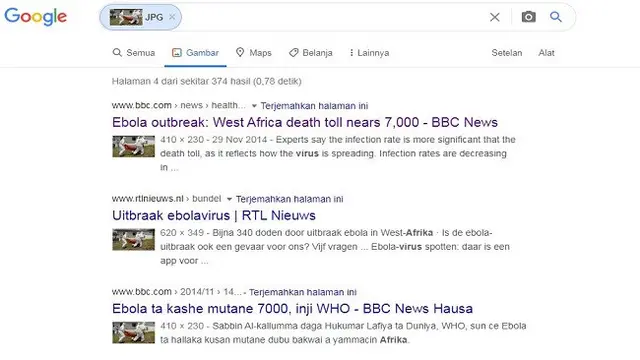Open Alat tools

[547, 53]
